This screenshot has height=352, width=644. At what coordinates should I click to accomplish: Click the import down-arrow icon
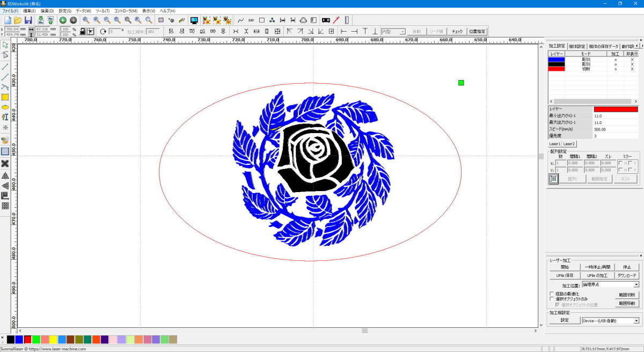(40, 20)
